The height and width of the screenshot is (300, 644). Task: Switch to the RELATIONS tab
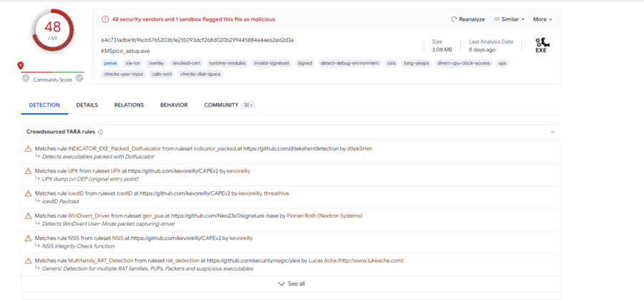click(129, 105)
